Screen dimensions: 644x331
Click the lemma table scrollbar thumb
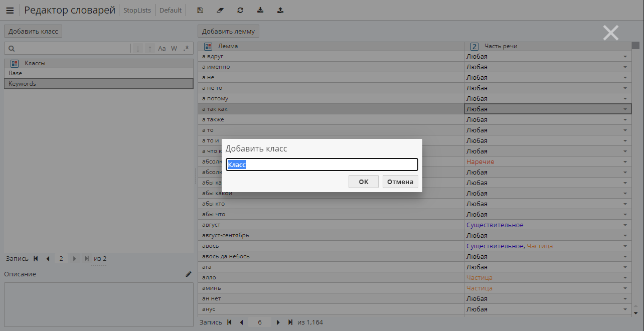tap(635, 46)
